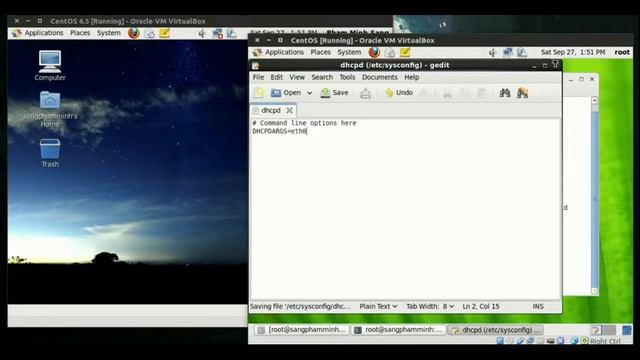
Task: Click the vertical scrollbar of background window
Action: click(x=595, y=196)
